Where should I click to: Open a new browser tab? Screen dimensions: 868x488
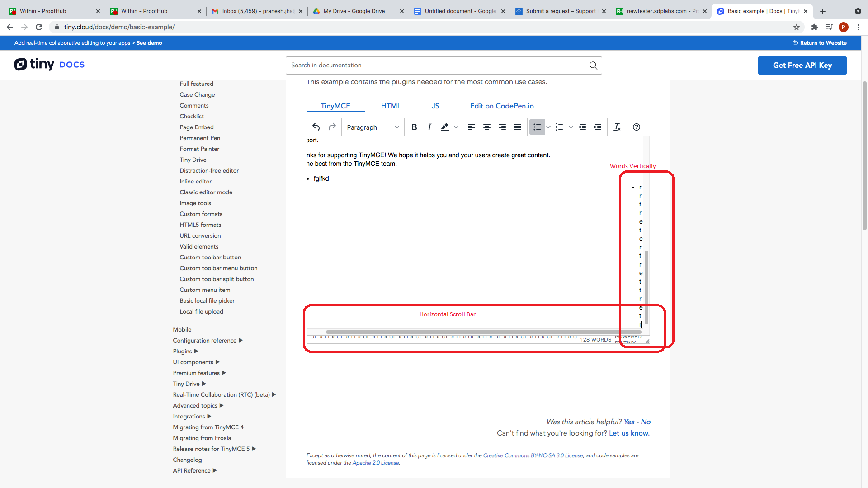tap(823, 11)
